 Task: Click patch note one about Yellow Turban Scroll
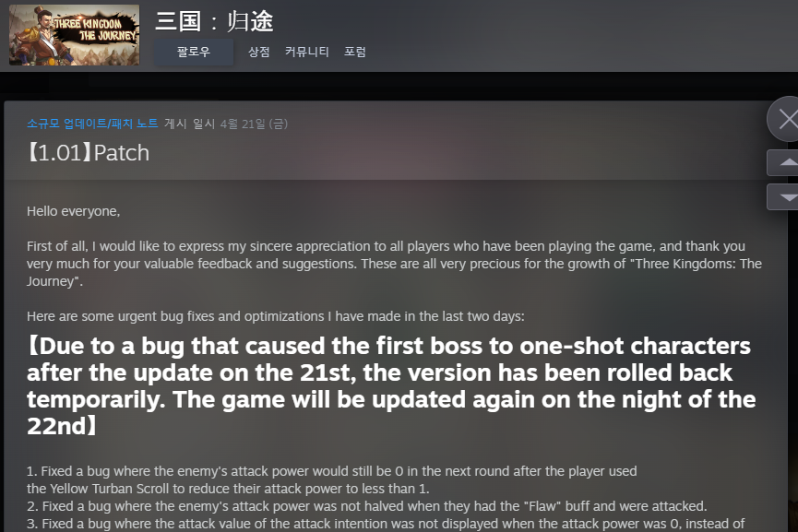coord(332,479)
